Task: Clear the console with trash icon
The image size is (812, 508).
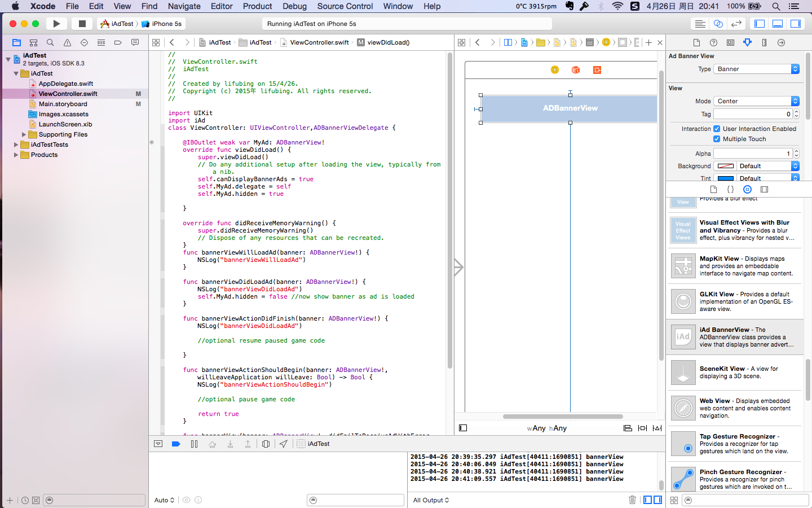Action: 632,500
